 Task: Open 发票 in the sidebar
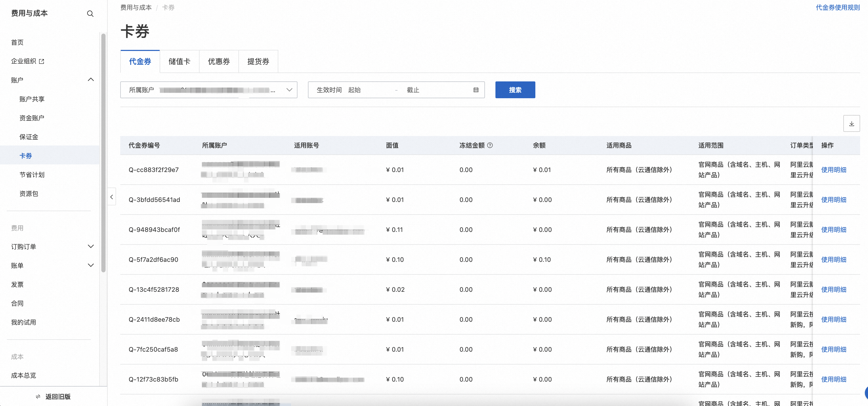click(x=17, y=284)
